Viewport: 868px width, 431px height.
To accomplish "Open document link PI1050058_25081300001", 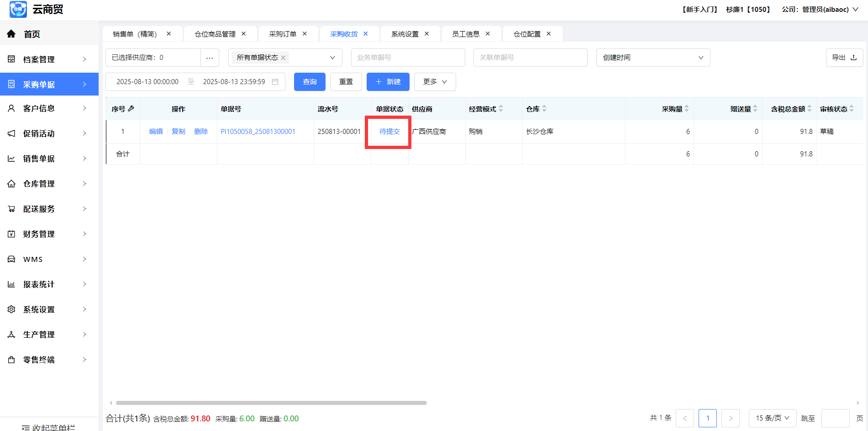I will click(258, 132).
